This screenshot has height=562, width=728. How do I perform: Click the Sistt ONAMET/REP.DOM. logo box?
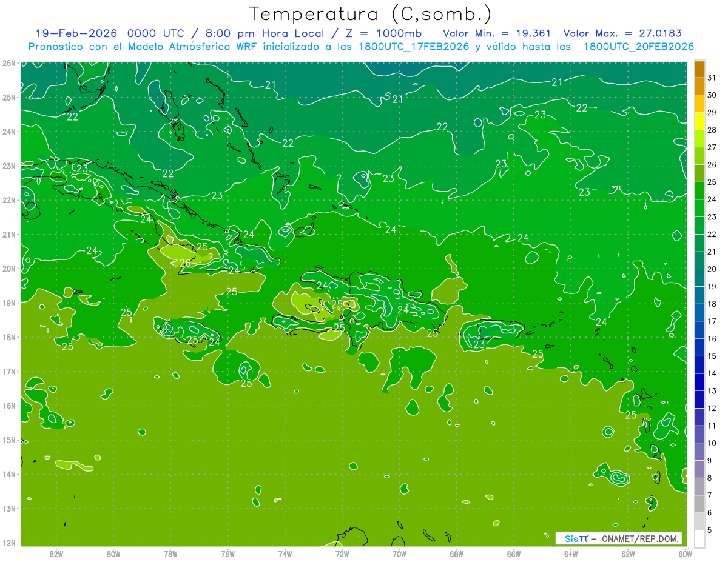[x=619, y=538]
